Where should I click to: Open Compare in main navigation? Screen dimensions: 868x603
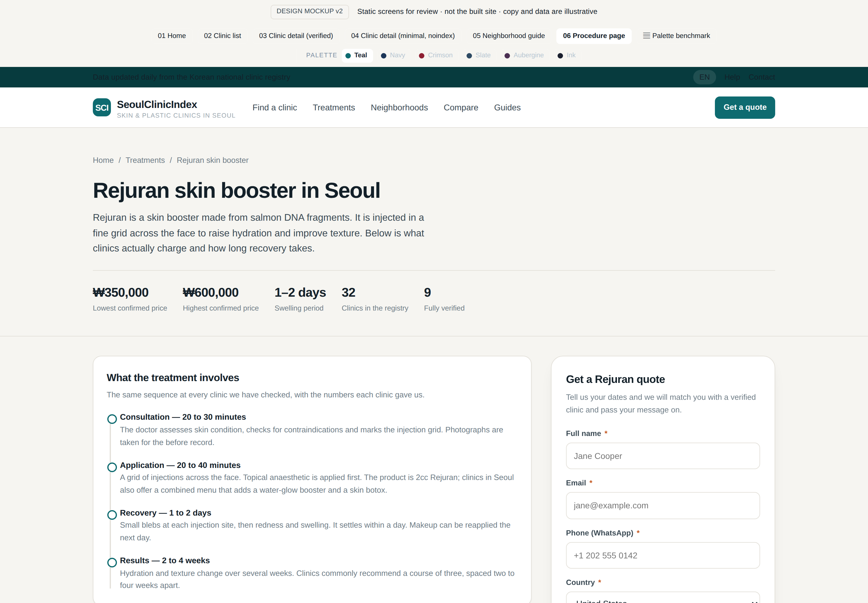coord(461,108)
